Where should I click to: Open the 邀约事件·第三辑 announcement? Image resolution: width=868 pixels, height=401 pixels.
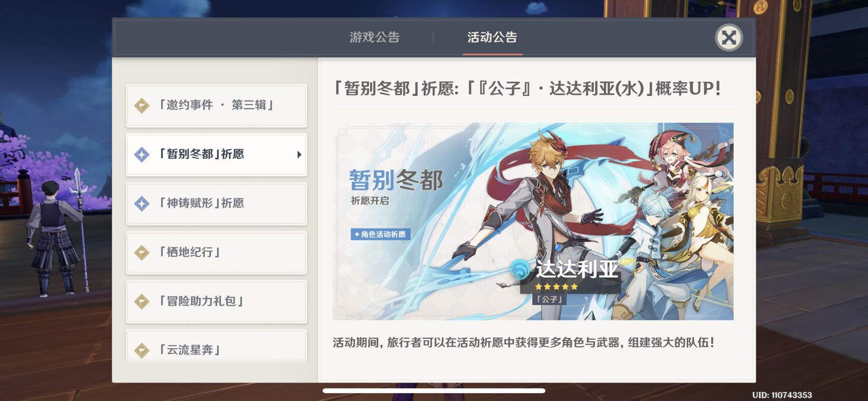217,105
